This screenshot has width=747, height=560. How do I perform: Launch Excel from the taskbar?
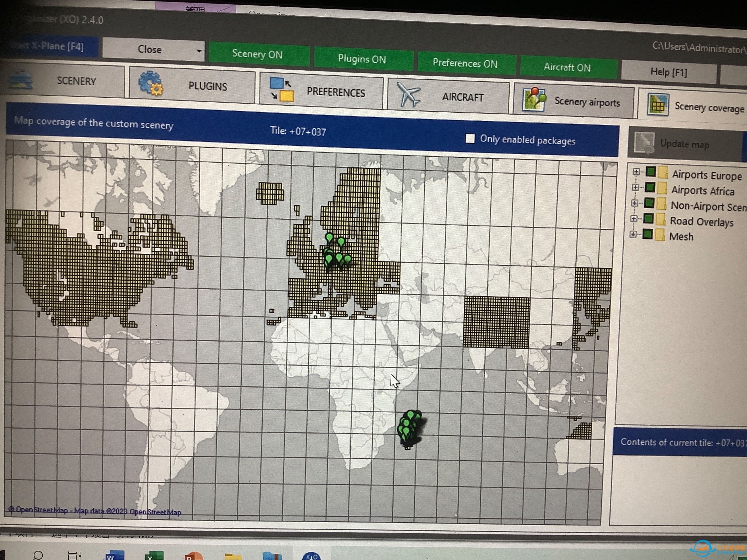click(x=154, y=555)
